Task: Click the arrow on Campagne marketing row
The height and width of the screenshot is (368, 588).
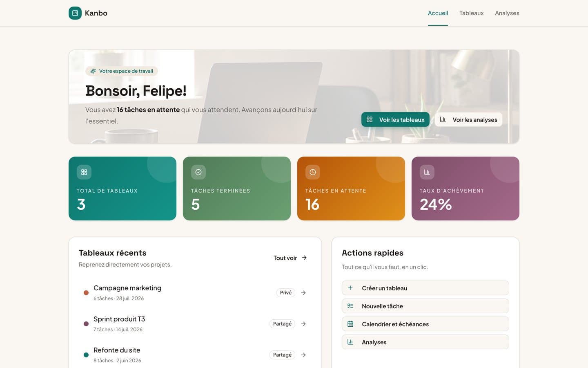Action: (303, 293)
